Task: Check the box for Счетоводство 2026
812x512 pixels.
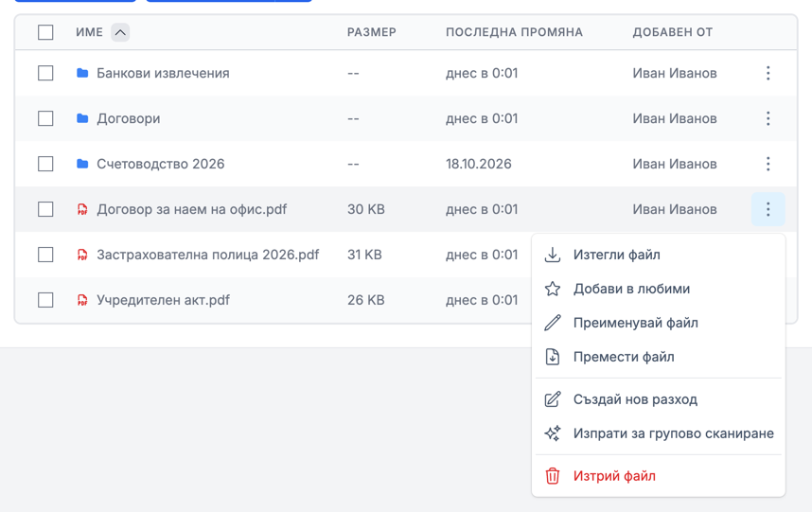Action: click(x=45, y=164)
